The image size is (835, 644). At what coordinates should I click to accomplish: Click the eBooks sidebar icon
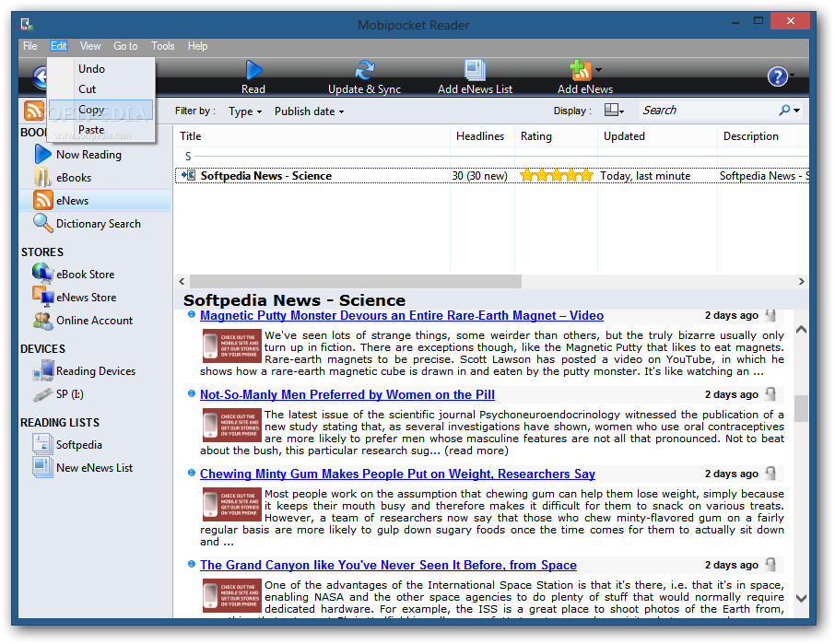tap(42, 177)
